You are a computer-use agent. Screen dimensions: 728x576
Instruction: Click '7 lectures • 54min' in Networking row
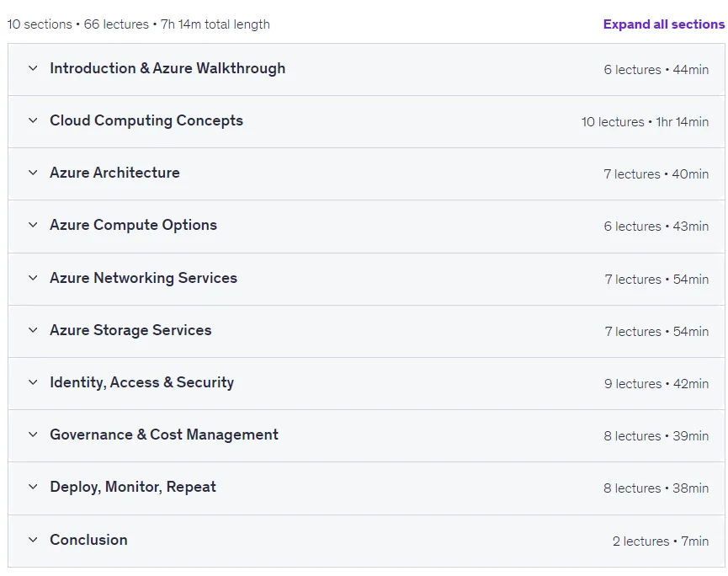[x=656, y=280]
